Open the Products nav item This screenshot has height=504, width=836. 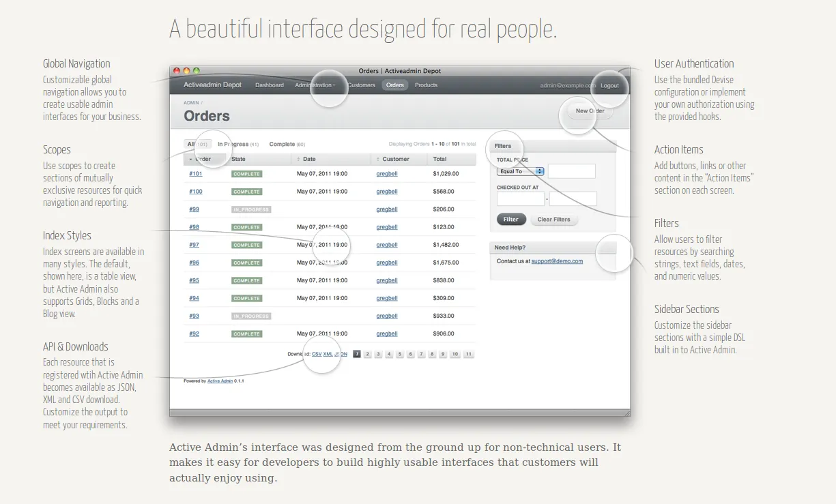426,85
